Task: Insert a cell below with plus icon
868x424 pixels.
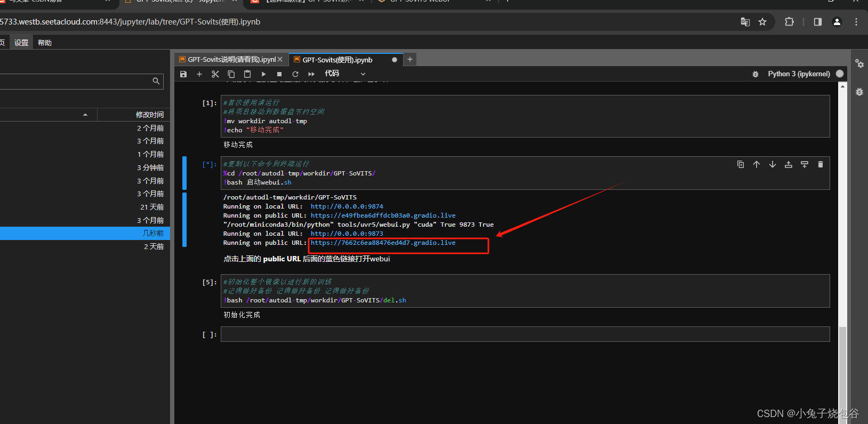Action: coord(199,74)
